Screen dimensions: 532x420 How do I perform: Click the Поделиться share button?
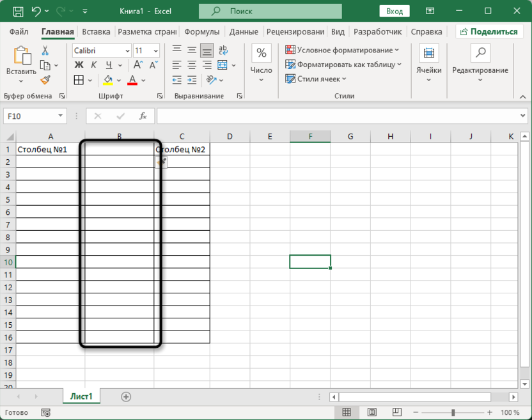[489, 31]
